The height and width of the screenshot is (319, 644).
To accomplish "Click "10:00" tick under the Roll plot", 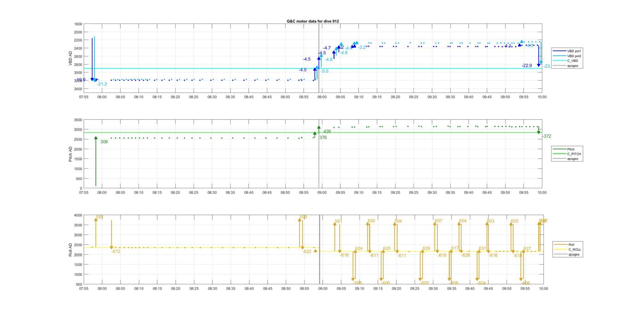I will (x=543, y=289).
